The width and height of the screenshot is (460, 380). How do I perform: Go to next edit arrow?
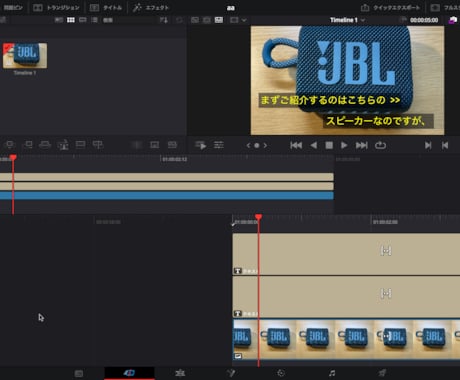coord(265,145)
